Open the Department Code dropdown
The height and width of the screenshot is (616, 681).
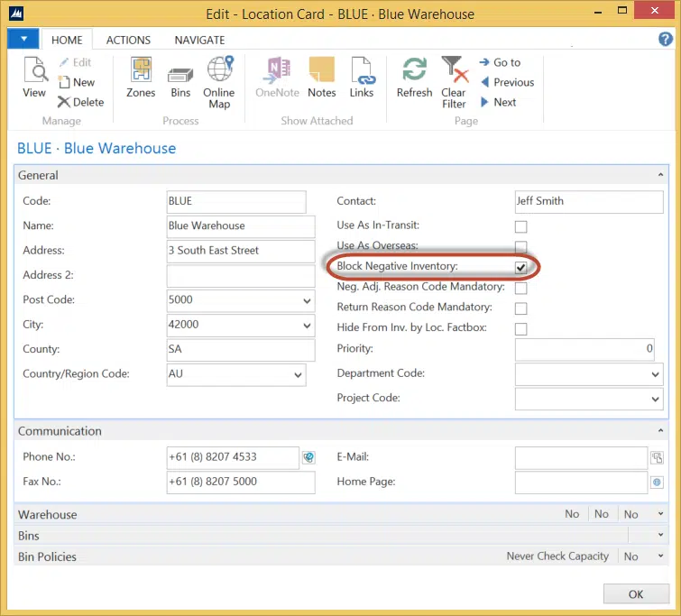tap(655, 374)
